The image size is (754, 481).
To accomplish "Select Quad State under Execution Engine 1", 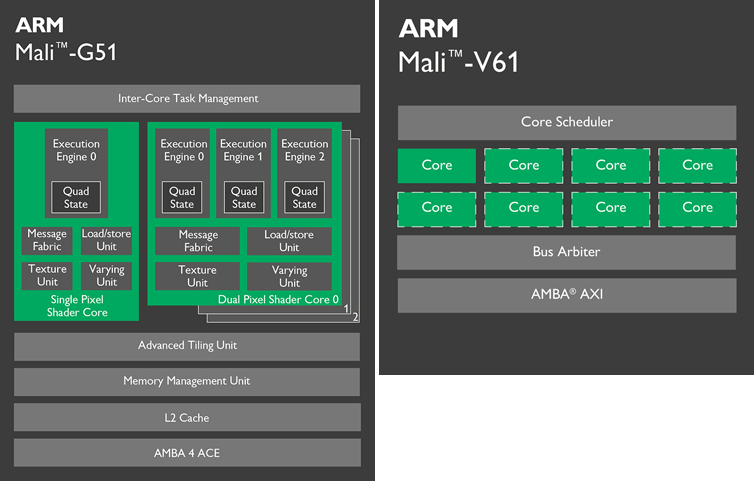I will coord(244,197).
